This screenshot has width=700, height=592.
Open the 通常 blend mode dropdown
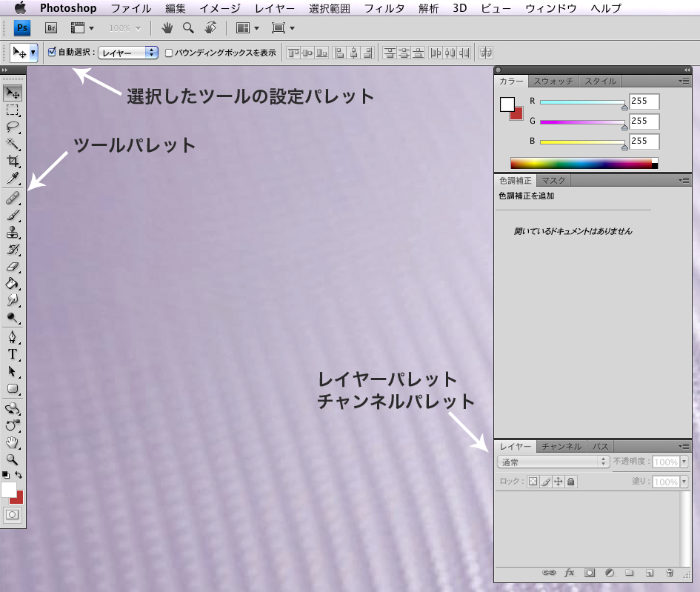coord(553,462)
